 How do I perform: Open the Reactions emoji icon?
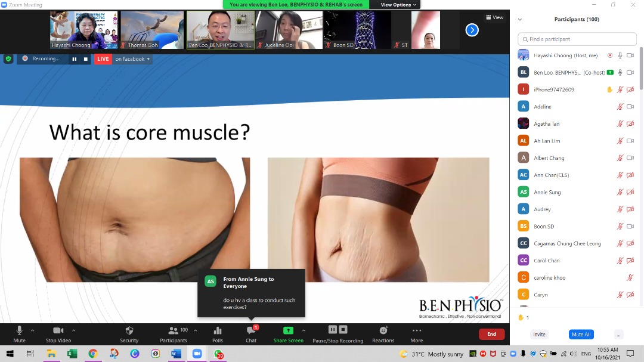pyautogui.click(x=383, y=331)
